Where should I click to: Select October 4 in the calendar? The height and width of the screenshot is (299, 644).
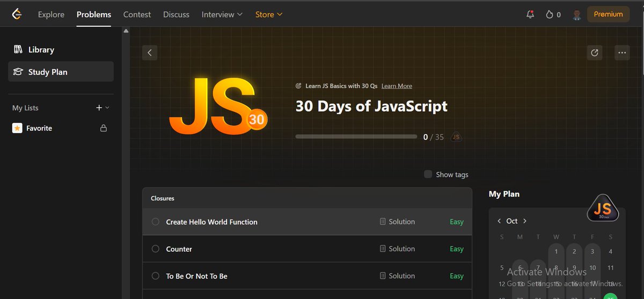pos(611,251)
